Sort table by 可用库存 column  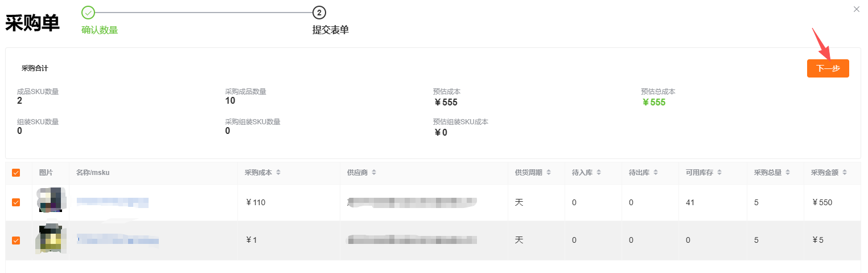719,173
